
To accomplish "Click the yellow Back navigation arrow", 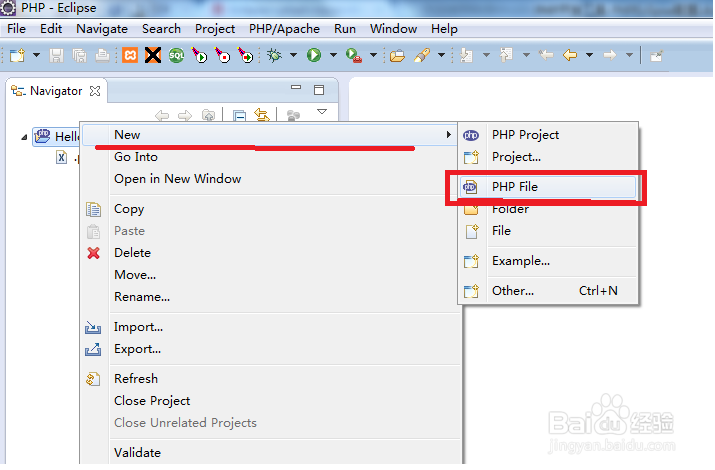I will 570,56.
